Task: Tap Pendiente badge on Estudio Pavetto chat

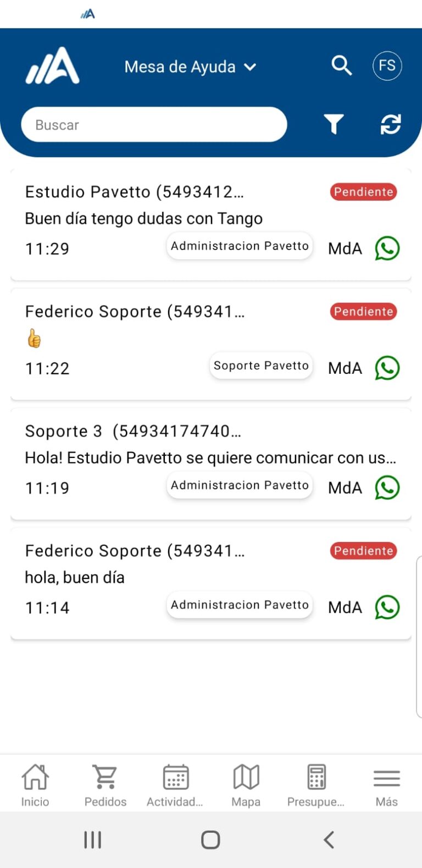Action: [363, 192]
